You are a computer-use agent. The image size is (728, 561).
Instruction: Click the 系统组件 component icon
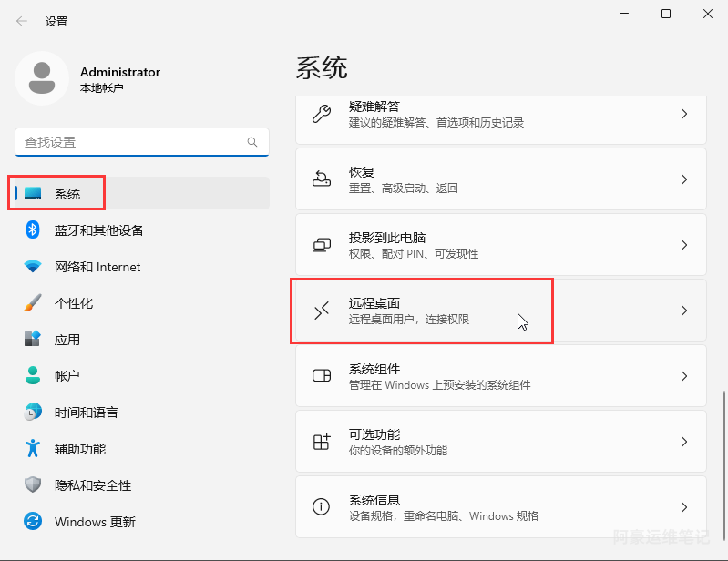tap(322, 375)
